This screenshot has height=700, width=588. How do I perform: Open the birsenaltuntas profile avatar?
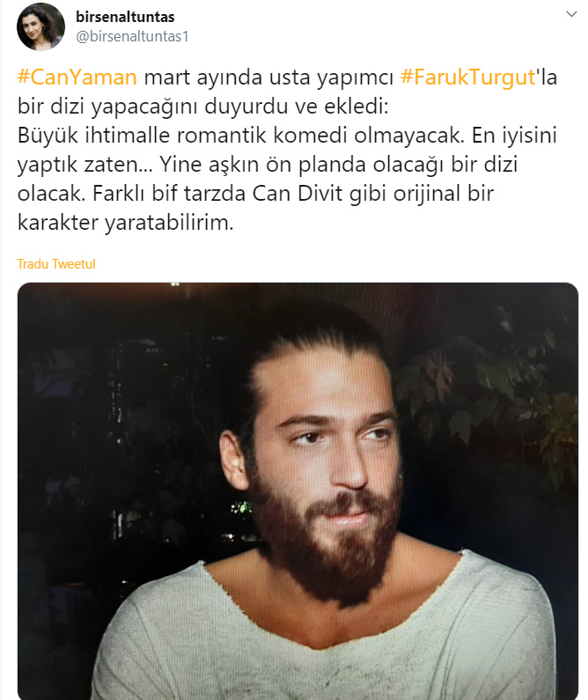[x=40, y=26]
